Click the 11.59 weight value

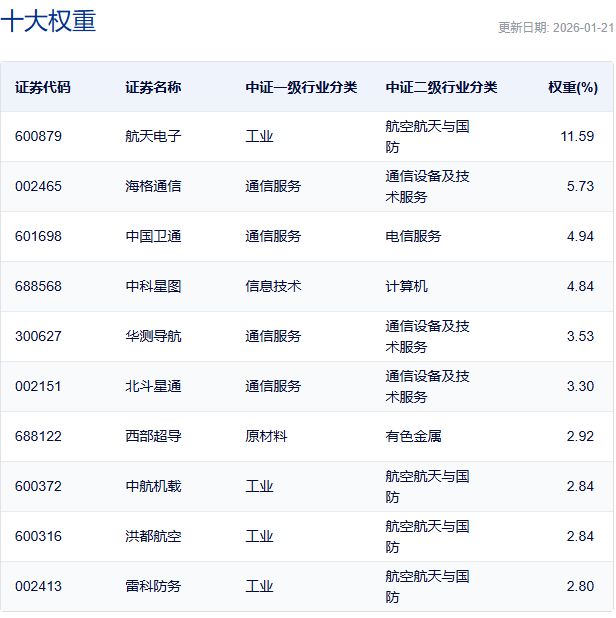[x=577, y=137]
